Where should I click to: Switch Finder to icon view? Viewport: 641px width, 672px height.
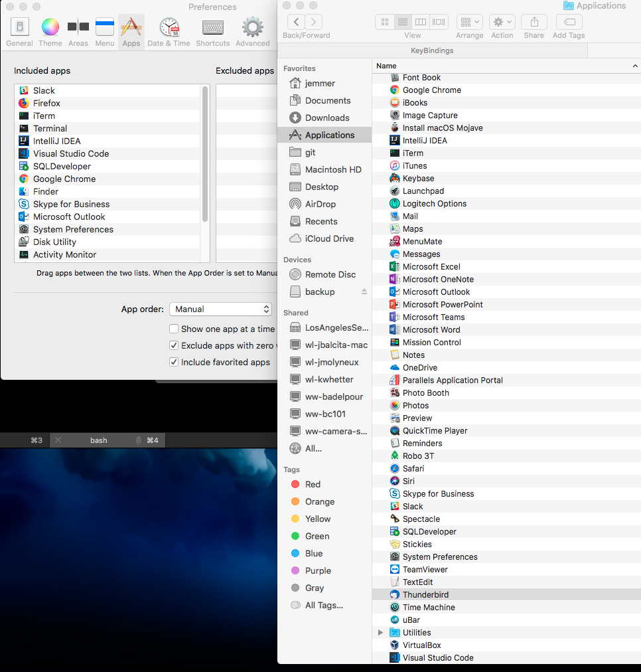point(384,22)
